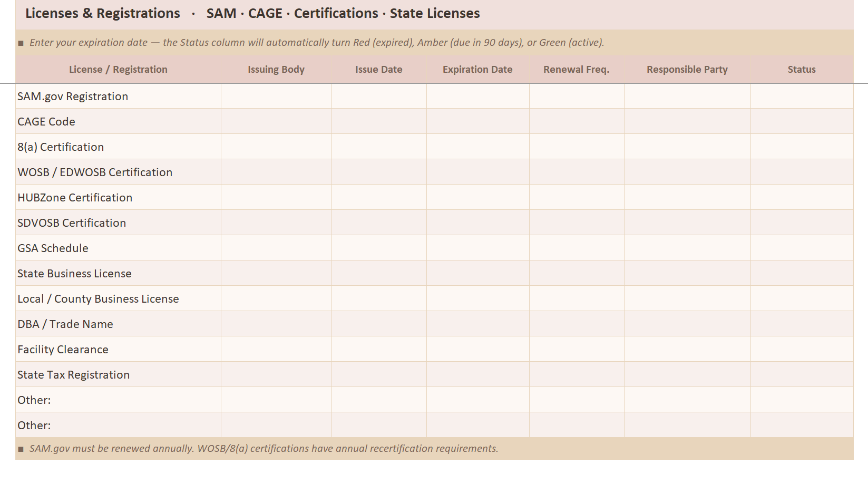
Task: Click the Issuing Body cell for DBA / Trade Name
Action: point(276,323)
